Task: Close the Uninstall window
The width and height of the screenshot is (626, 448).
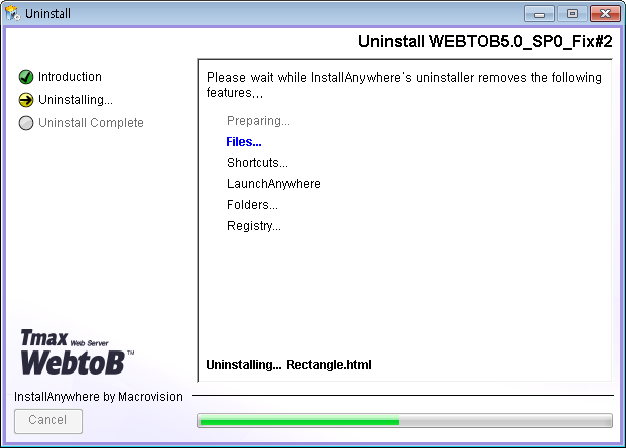Action: [605, 14]
